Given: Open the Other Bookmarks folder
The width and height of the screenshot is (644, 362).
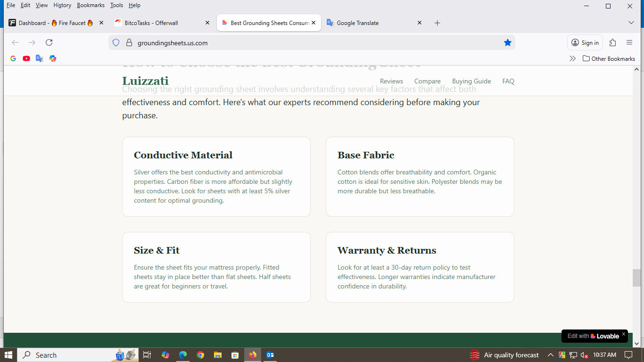Looking at the screenshot, I should [609, 58].
